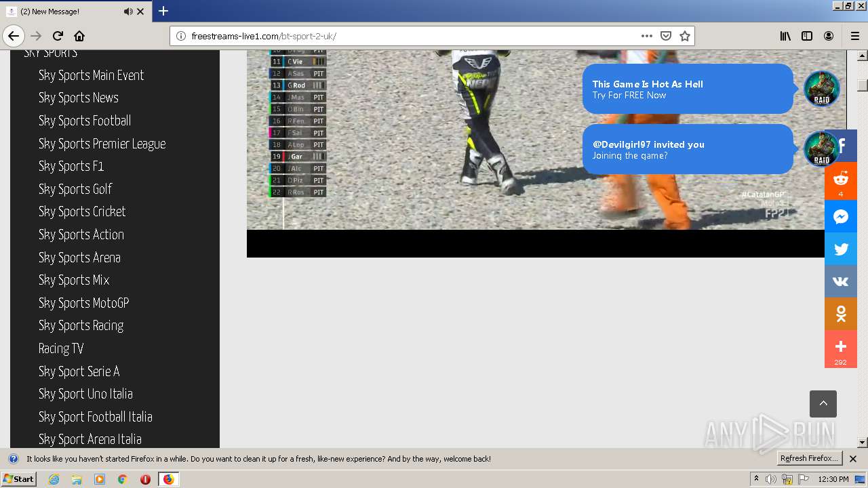The height and width of the screenshot is (488, 868).
Task: Open Sky Sports Main Event channel
Action: point(92,75)
